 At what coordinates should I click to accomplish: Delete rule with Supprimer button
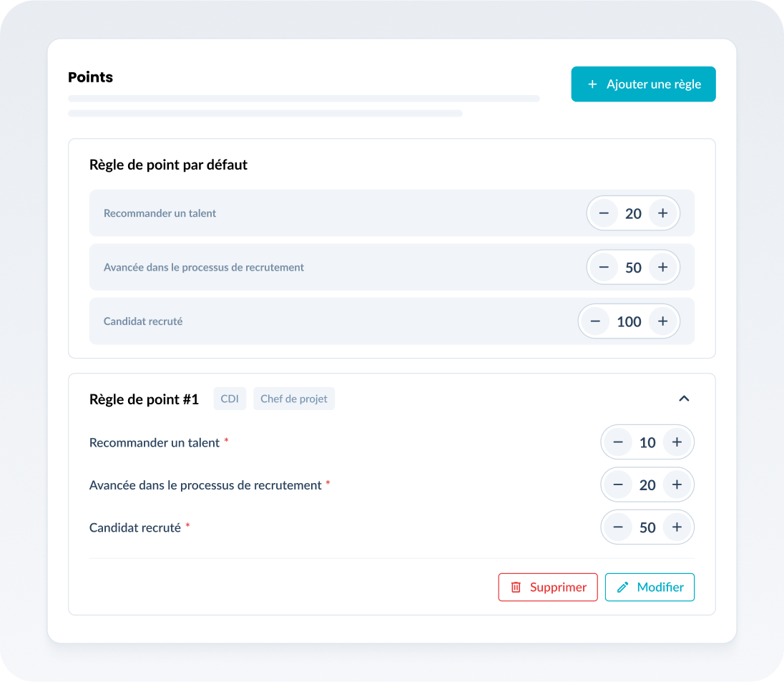pyautogui.click(x=548, y=588)
